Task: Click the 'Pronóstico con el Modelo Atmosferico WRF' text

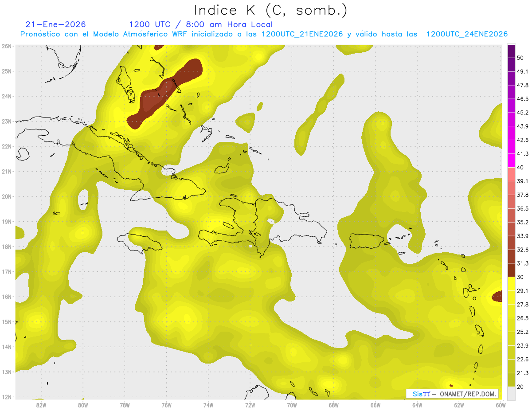Action: coord(104,34)
